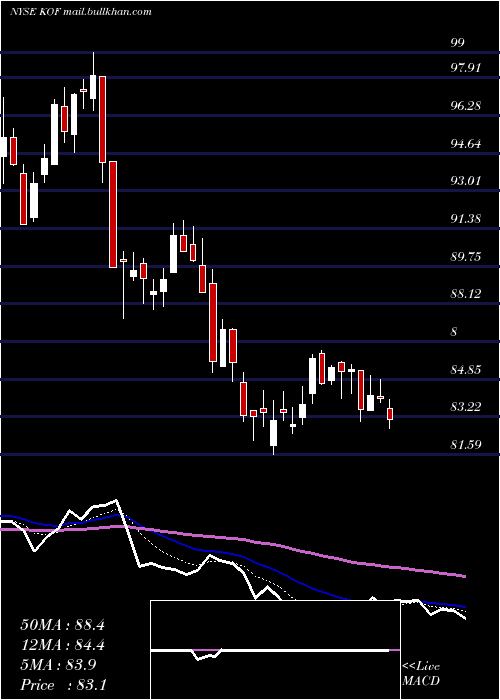Viewport: 500px width, 700px height.
Task: Click the '50MA : 88.4' readout
Action: [62, 625]
